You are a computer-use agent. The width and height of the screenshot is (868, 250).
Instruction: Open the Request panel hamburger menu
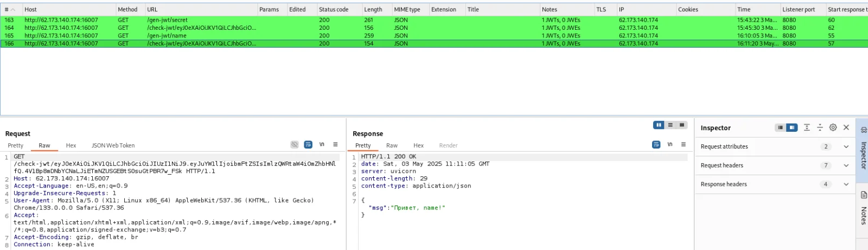(335, 145)
